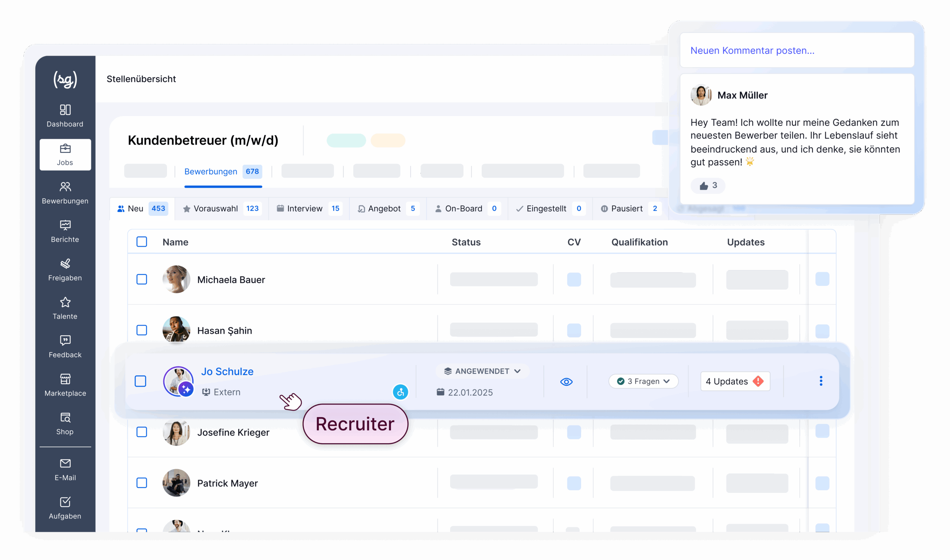Open Bewerbungen from the sidebar
950x560 pixels.
pyautogui.click(x=65, y=192)
